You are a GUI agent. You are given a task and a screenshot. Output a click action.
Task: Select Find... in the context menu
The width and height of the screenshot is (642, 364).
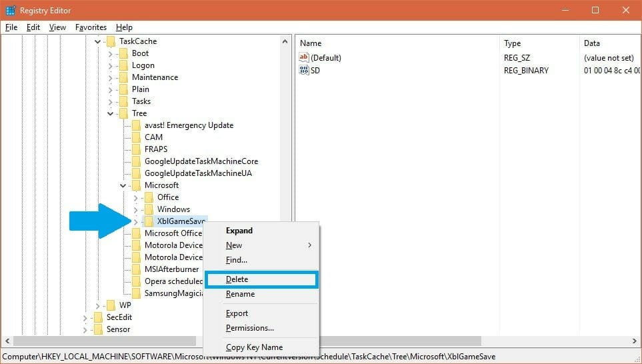261,260
